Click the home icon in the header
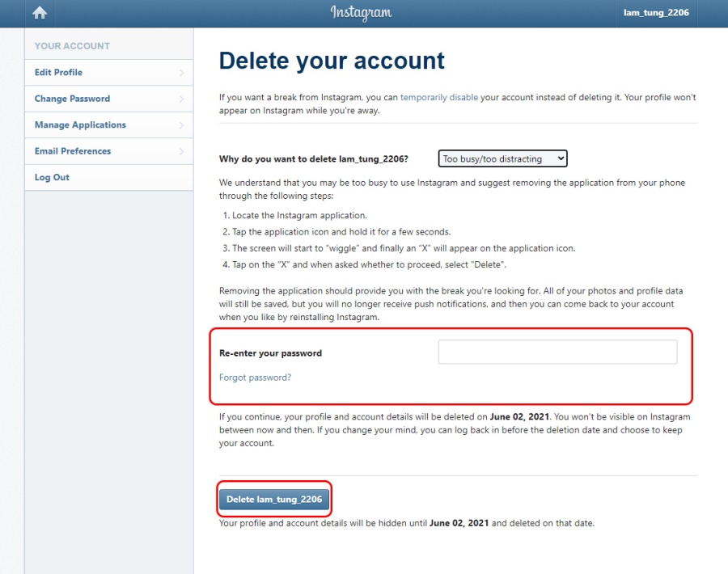Image resolution: width=728 pixels, height=574 pixels. tap(39, 13)
